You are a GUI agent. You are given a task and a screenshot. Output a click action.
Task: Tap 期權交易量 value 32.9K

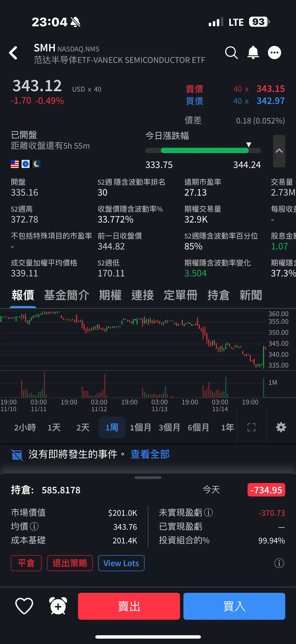196,220
